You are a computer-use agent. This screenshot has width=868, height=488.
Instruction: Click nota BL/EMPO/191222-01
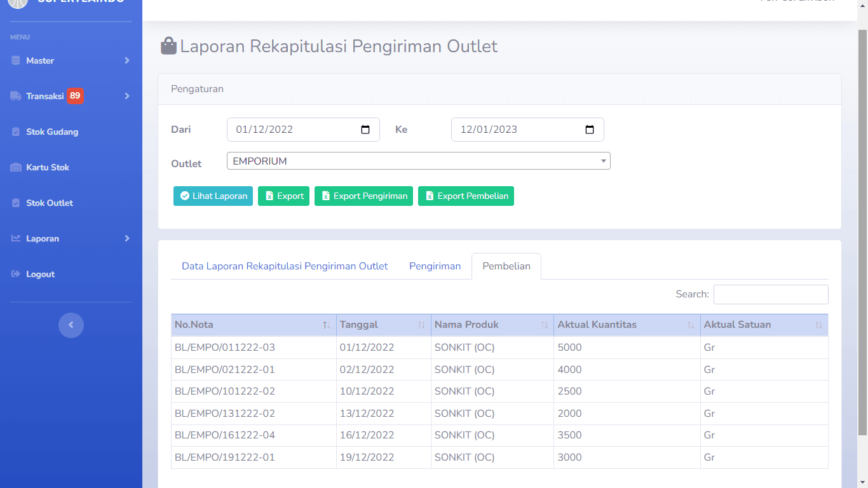point(225,457)
